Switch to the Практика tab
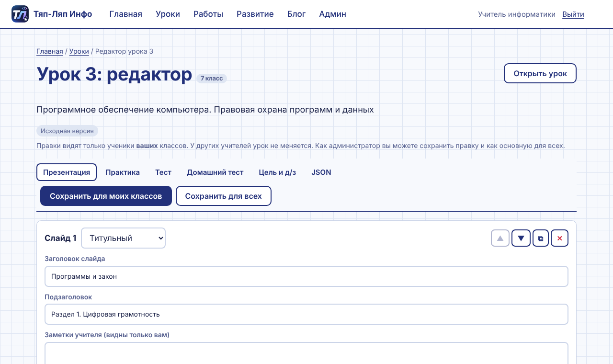 point(123,172)
